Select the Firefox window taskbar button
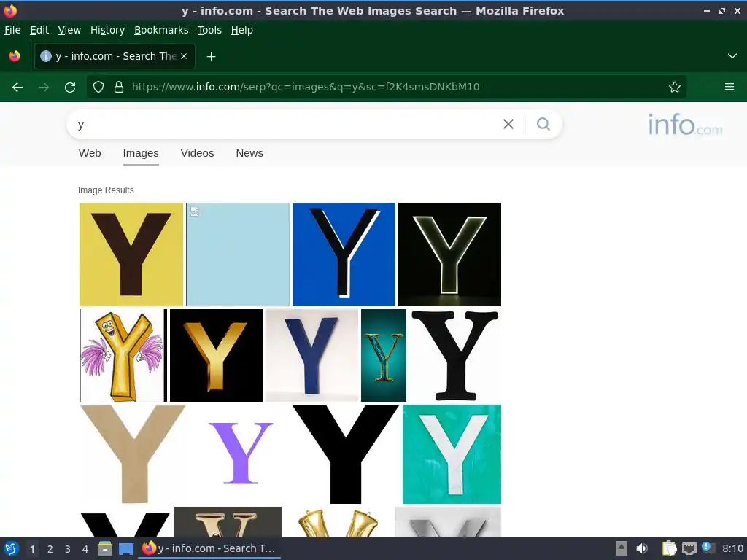This screenshot has width=747, height=560. (209, 548)
